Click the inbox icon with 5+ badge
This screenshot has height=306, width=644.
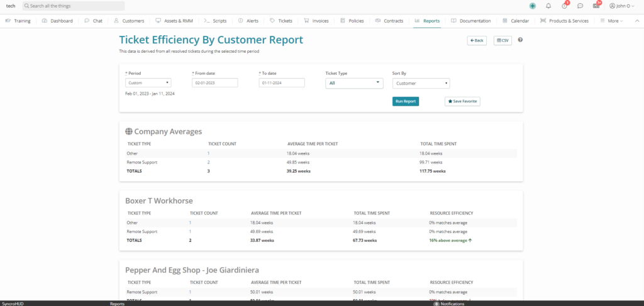tap(596, 6)
